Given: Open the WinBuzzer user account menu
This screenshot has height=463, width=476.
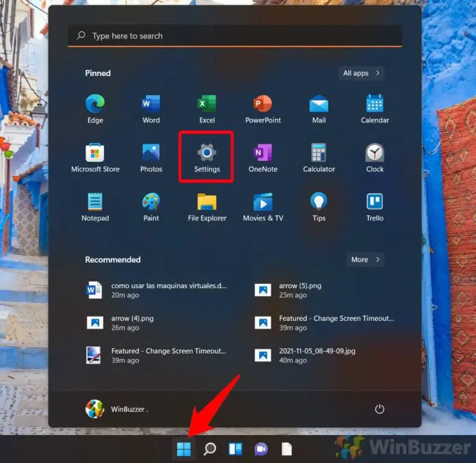Looking at the screenshot, I should (x=116, y=409).
